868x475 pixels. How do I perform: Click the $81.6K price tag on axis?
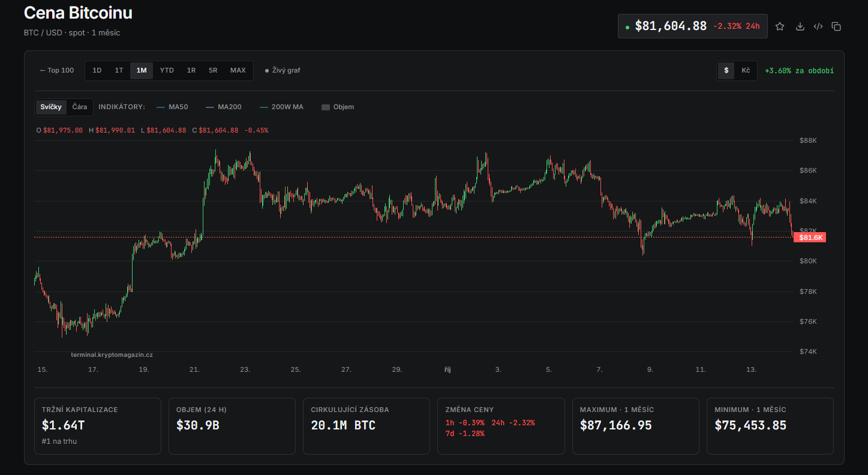coord(810,237)
